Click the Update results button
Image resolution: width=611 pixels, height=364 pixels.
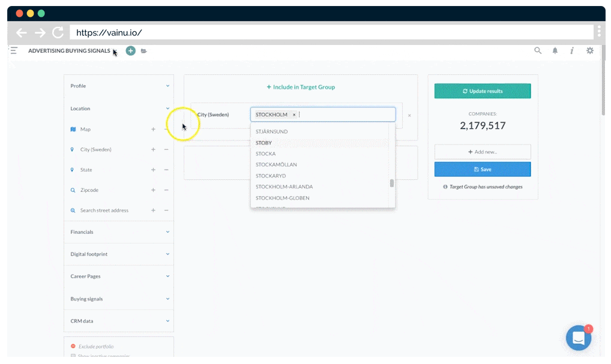point(483,91)
